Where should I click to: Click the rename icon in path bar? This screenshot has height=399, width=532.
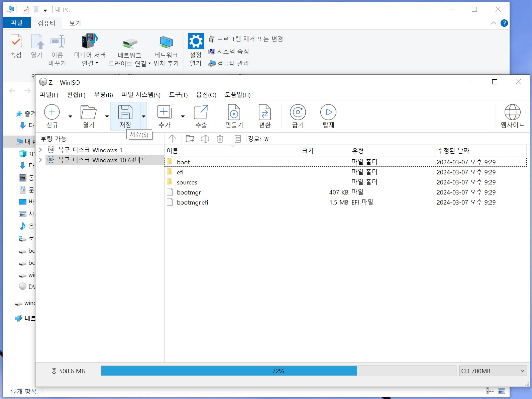[205, 139]
